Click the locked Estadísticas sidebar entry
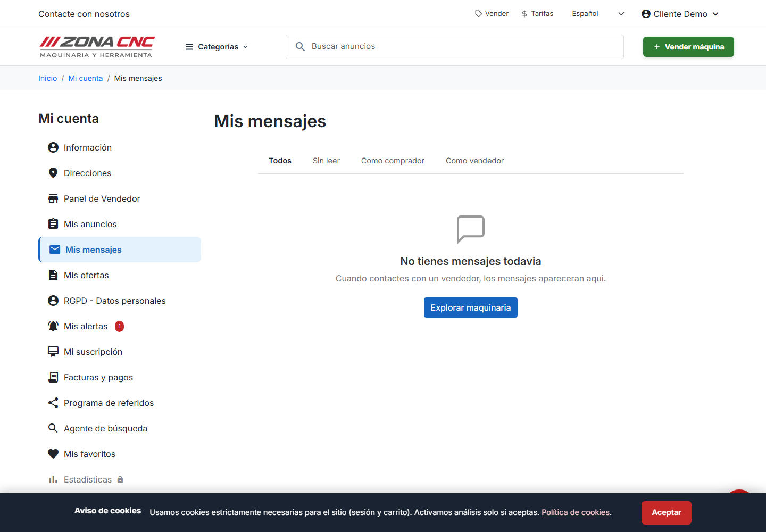This screenshot has height=532, width=766. 120,479
